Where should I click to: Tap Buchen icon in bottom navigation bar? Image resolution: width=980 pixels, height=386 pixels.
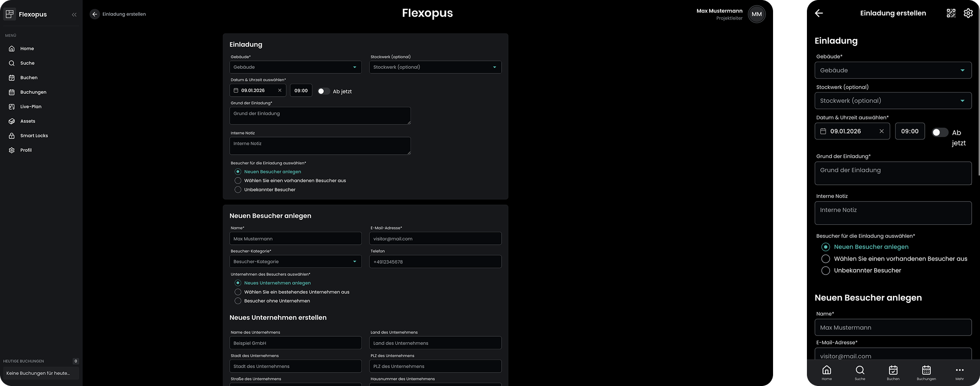(893, 372)
